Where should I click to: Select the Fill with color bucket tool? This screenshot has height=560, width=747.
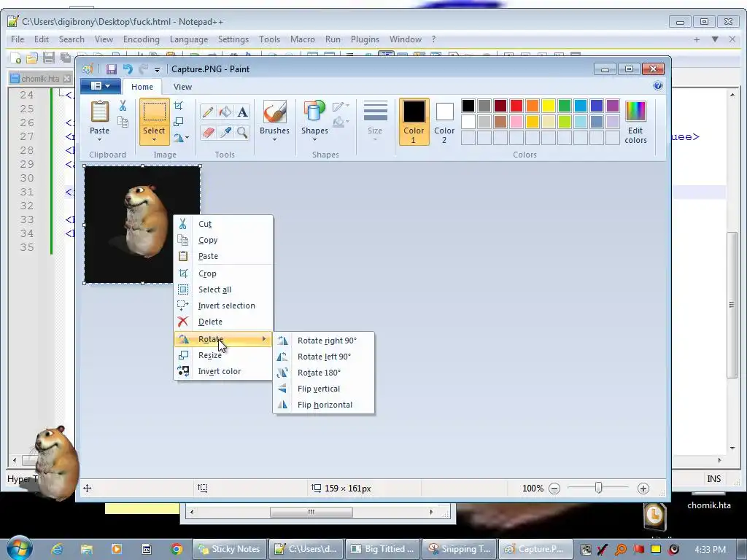pos(225,112)
